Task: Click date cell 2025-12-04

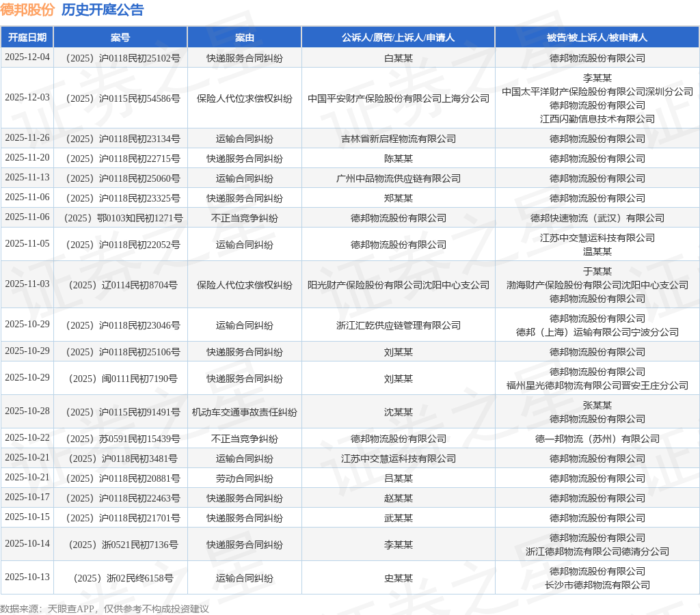Action: pos(27,57)
